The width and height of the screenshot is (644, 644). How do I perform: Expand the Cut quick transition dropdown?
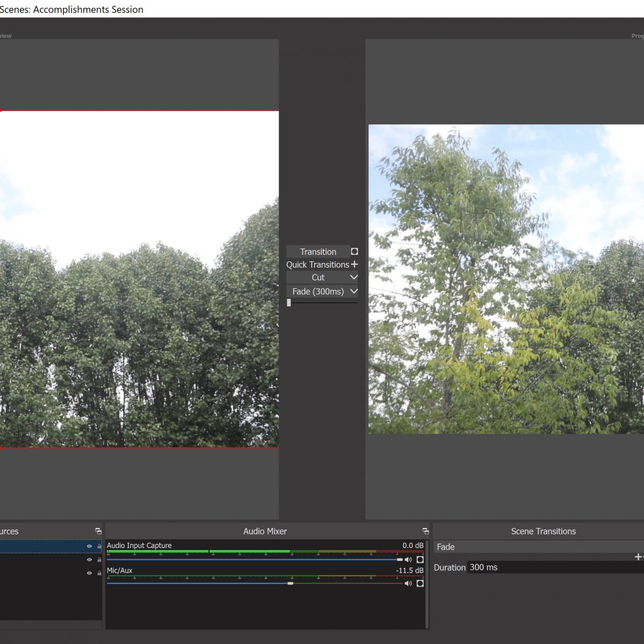coord(353,277)
